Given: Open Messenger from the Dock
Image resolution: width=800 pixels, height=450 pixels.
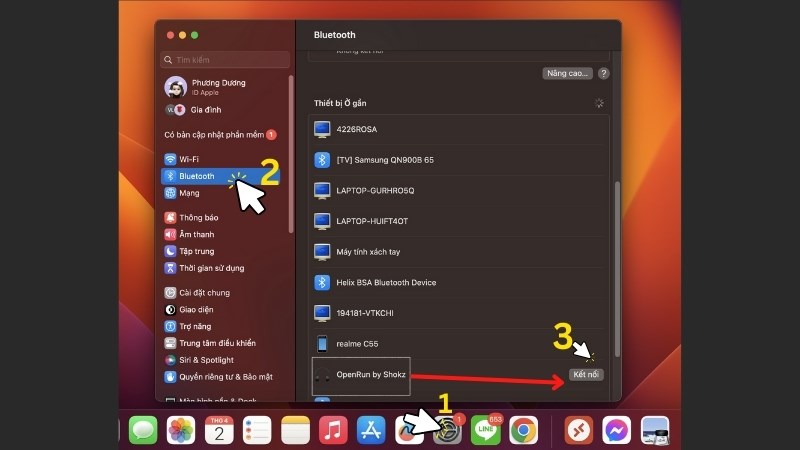Looking at the screenshot, I should pos(616,430).
